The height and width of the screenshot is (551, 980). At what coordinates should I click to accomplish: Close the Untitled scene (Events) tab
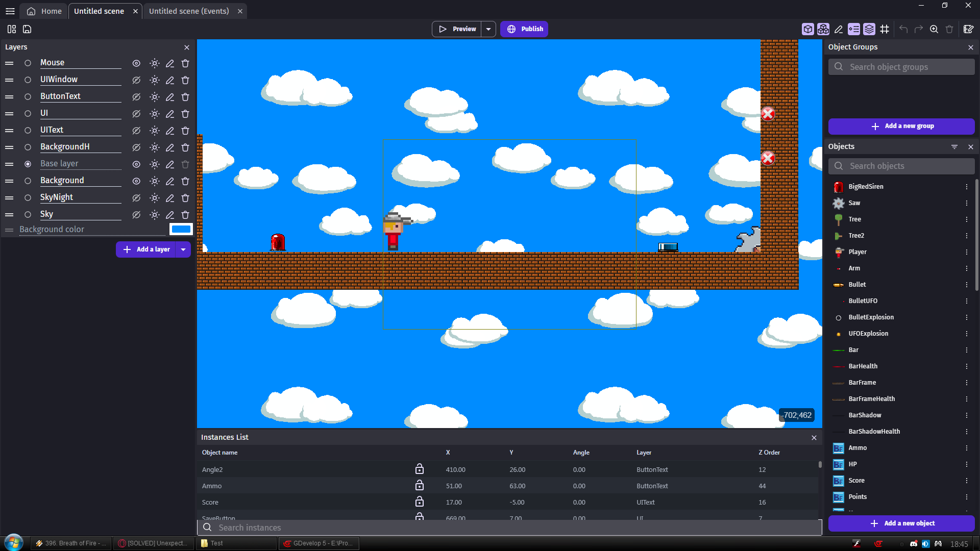pyautogui.click(x=240, y=11)
